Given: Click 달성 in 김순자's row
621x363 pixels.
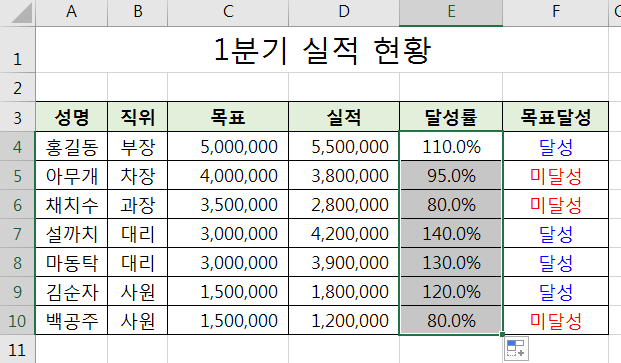Looking at the screenshot, I should click(556, 291).
